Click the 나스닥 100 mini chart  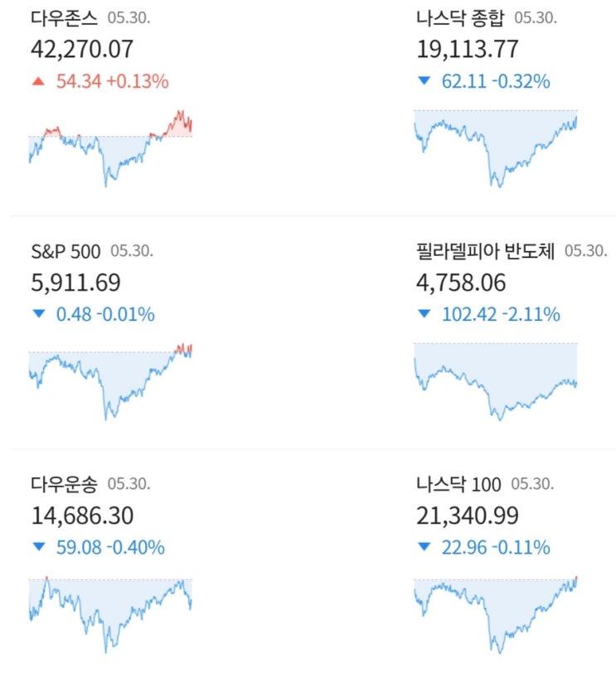(x=495, y=614)
